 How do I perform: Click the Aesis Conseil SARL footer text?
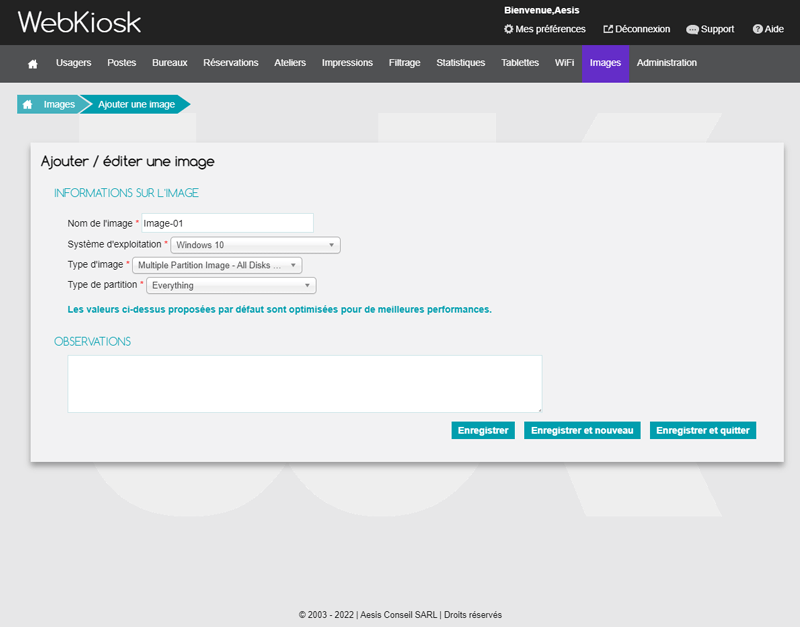pyautogui.click(x=398, y=615)
